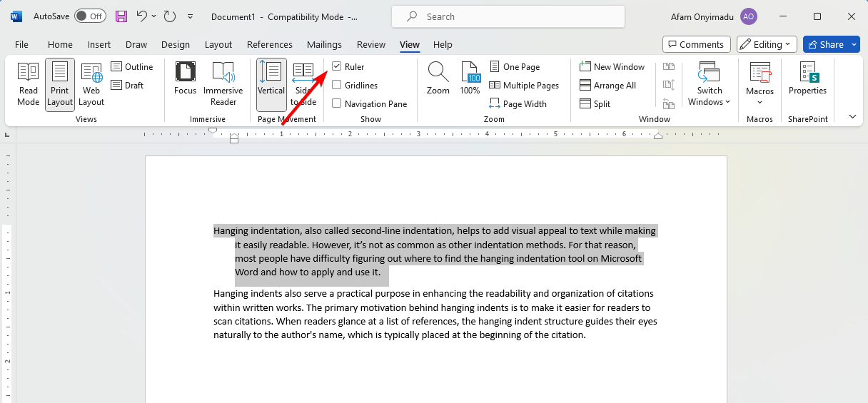This screenshot has height=403, width=868.
Task: Open the References tab
Action: click(270, 44)
